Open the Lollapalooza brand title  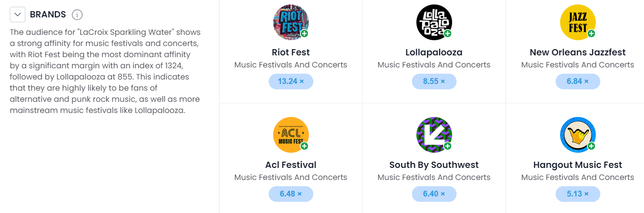pos(434,52)
